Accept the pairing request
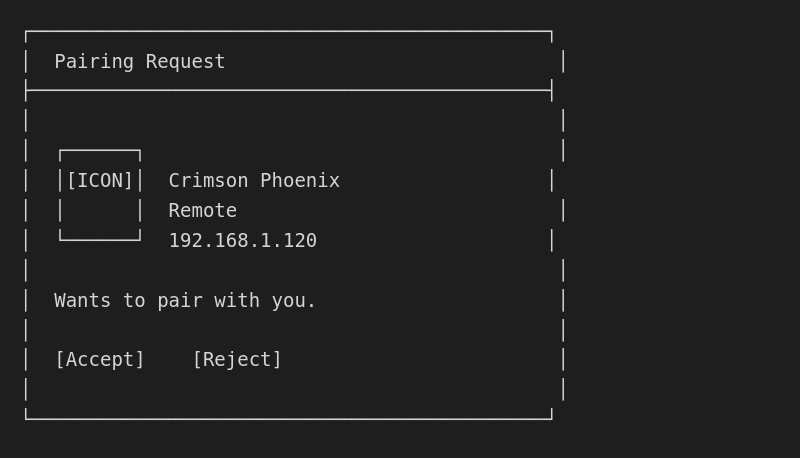This screenshot has width=800, height=458. 99,360
